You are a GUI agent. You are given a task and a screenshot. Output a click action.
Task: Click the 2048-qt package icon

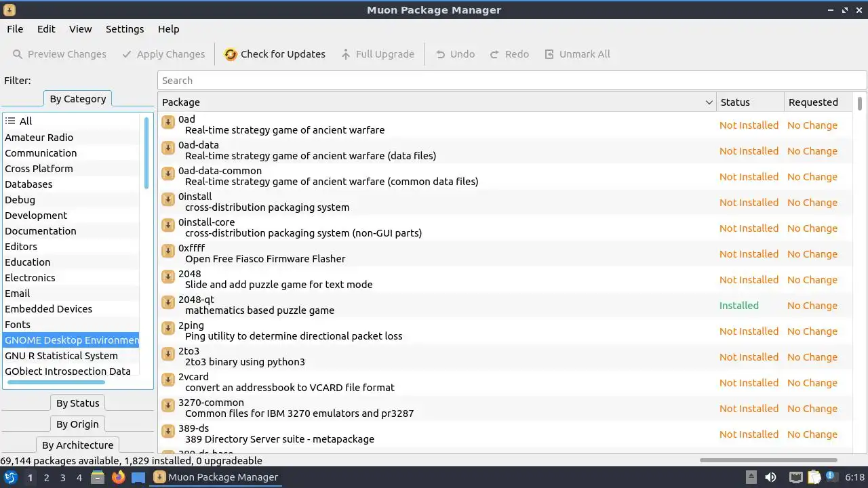[168, 302]
